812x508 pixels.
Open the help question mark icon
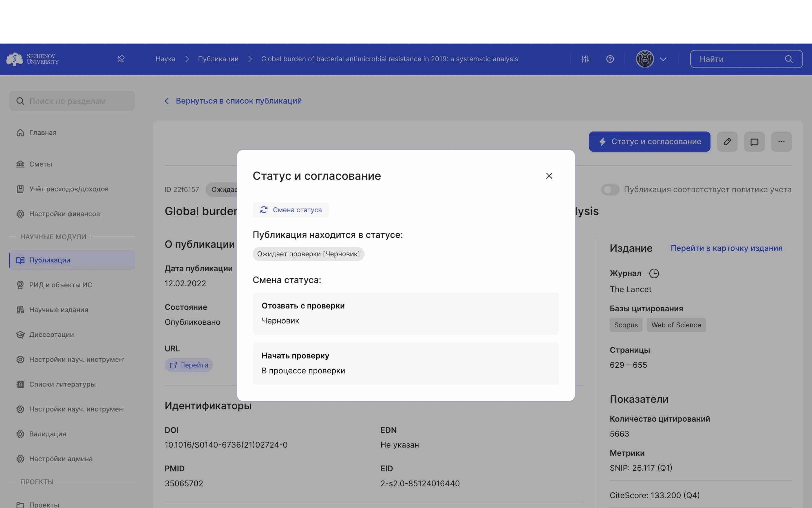(610, 59)
